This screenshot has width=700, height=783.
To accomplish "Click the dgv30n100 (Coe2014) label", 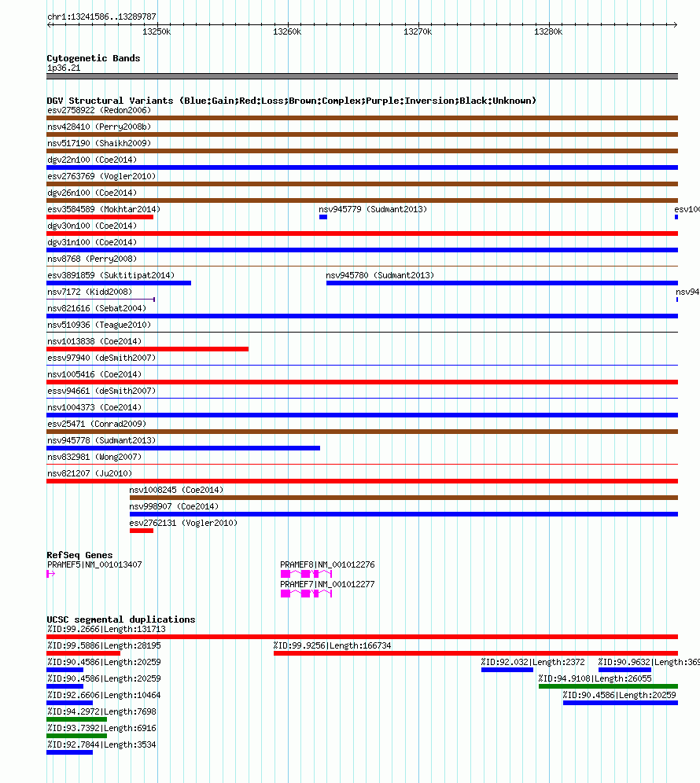I will [92, 226].
